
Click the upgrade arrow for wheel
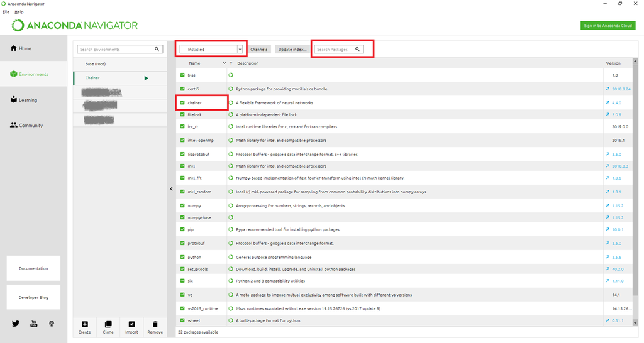pyautogui.click(x=607, y=320)
